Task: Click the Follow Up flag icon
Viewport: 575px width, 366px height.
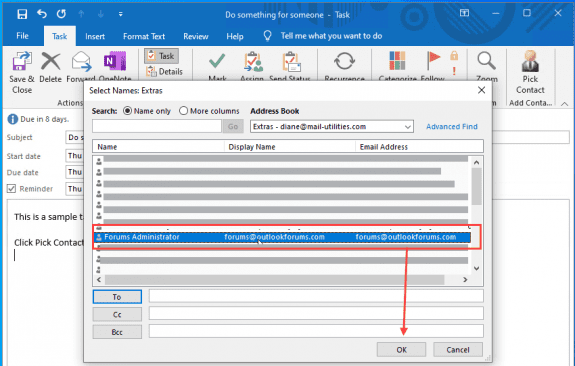Action: coord(433,61)
